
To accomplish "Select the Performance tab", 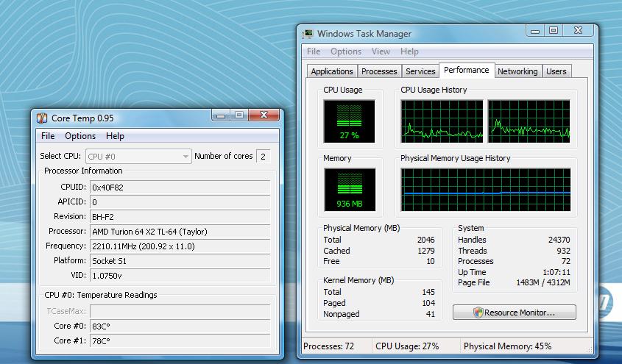I will tap(467, 70).
